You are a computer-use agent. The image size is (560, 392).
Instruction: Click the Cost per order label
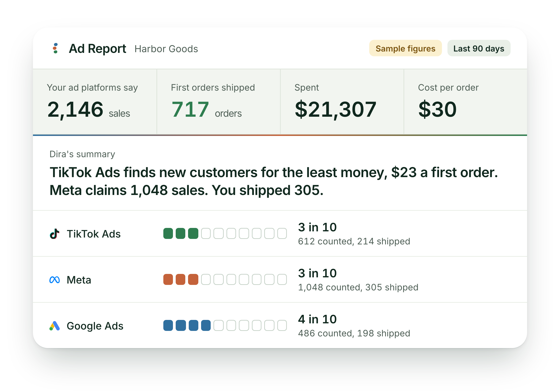point(448,88)
